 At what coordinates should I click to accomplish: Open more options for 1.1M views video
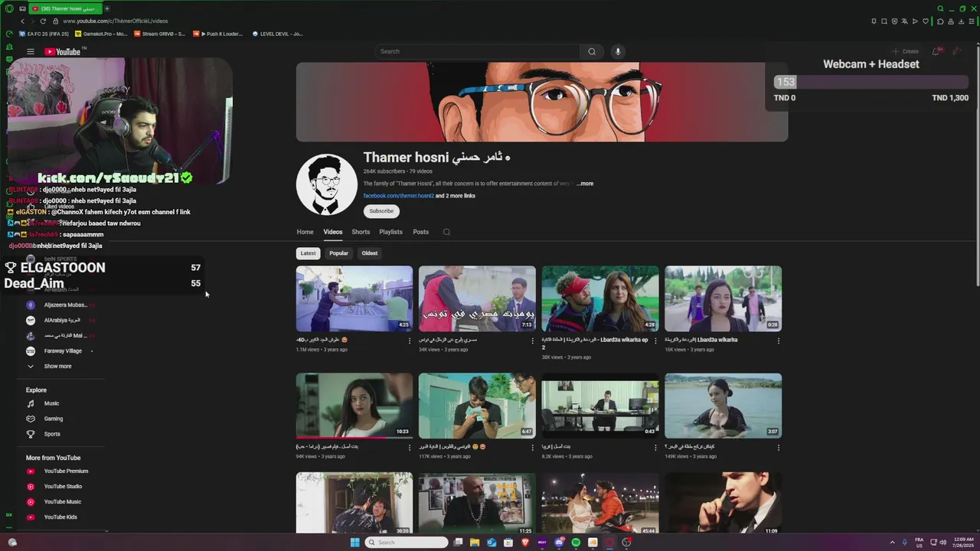410,341
